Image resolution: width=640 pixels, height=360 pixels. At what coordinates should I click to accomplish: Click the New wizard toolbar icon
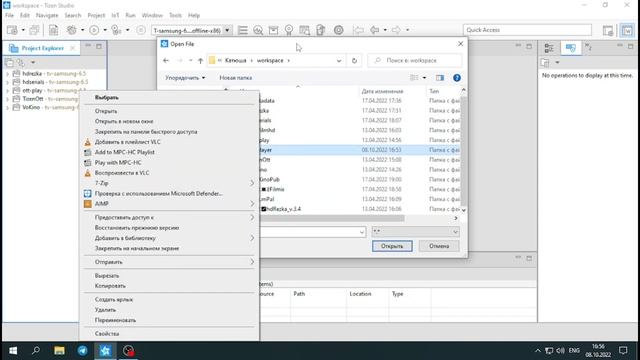12,30
